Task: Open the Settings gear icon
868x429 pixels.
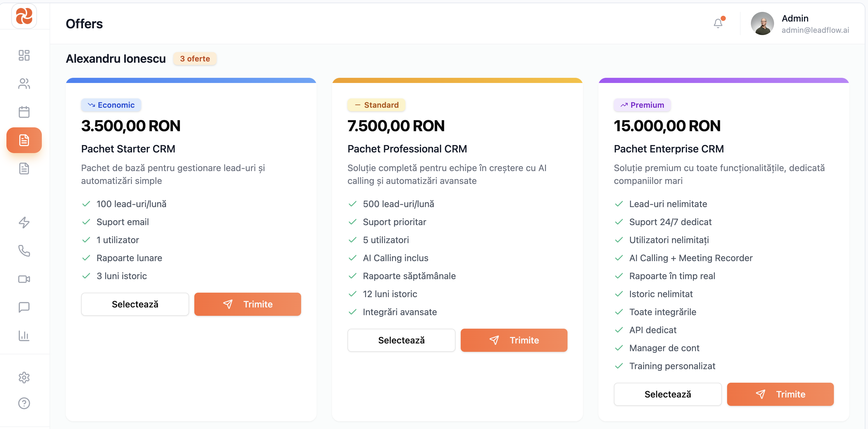Action: coord(24,378)
